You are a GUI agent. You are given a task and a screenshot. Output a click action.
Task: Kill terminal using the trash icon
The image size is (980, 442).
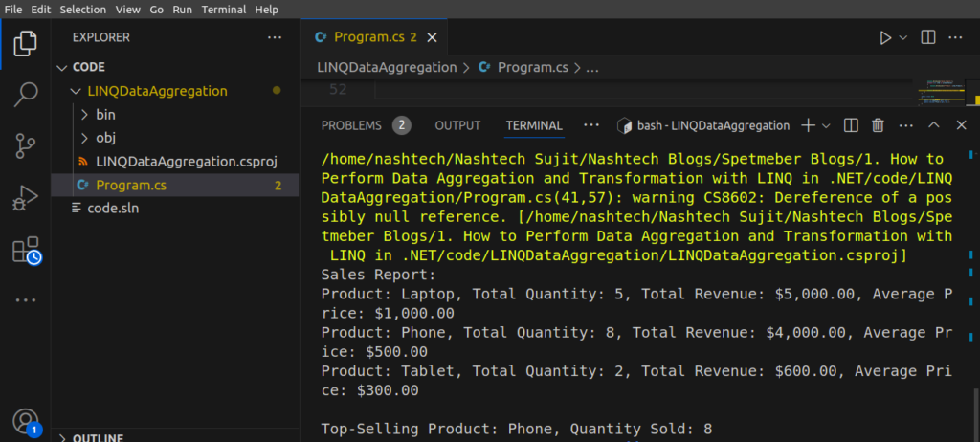click(878, 125)
